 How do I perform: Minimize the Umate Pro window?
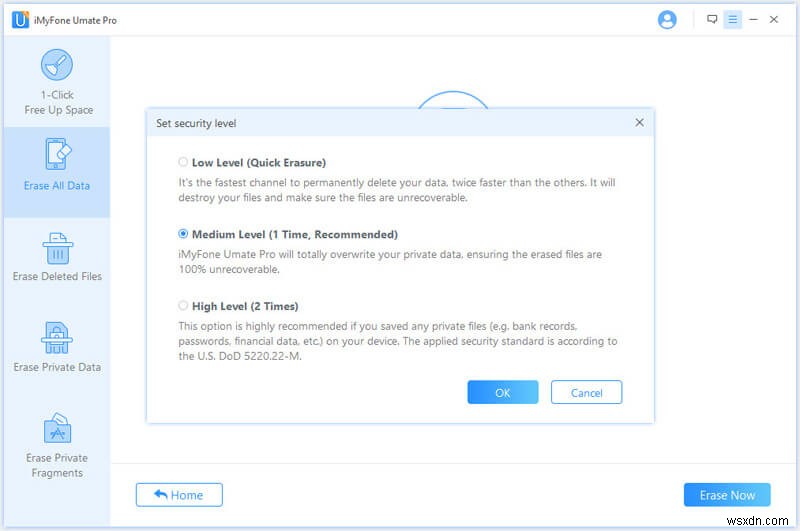pyautogui.click(x=753, y=20)
